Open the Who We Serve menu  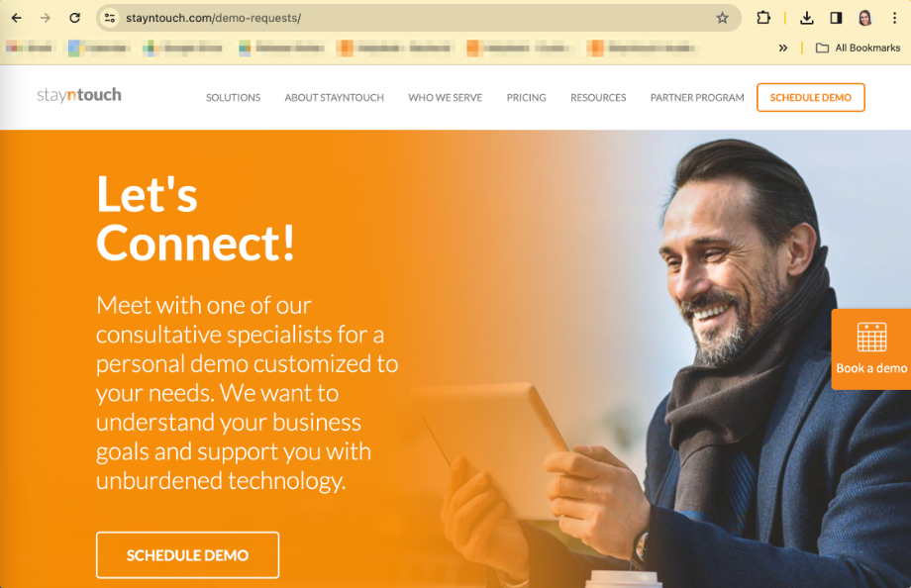[445, 98]
